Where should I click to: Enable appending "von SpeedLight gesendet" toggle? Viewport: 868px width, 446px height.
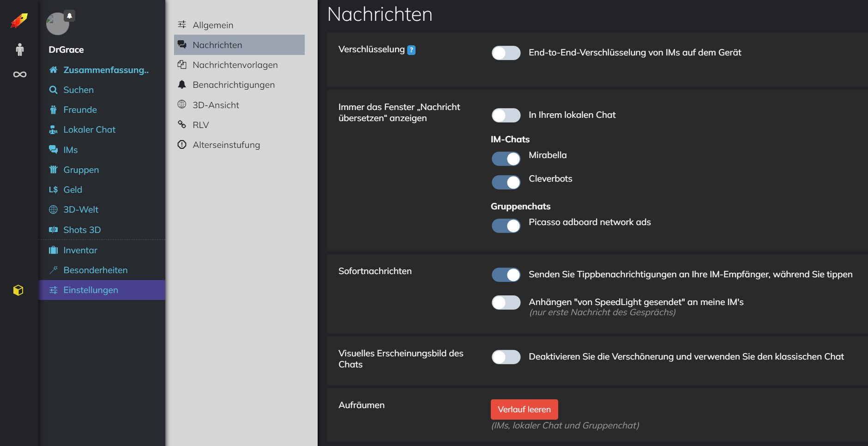point(506,303)
